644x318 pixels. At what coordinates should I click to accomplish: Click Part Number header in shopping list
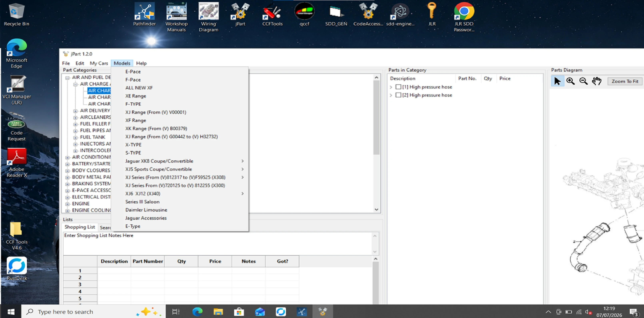tap(148, 261)
